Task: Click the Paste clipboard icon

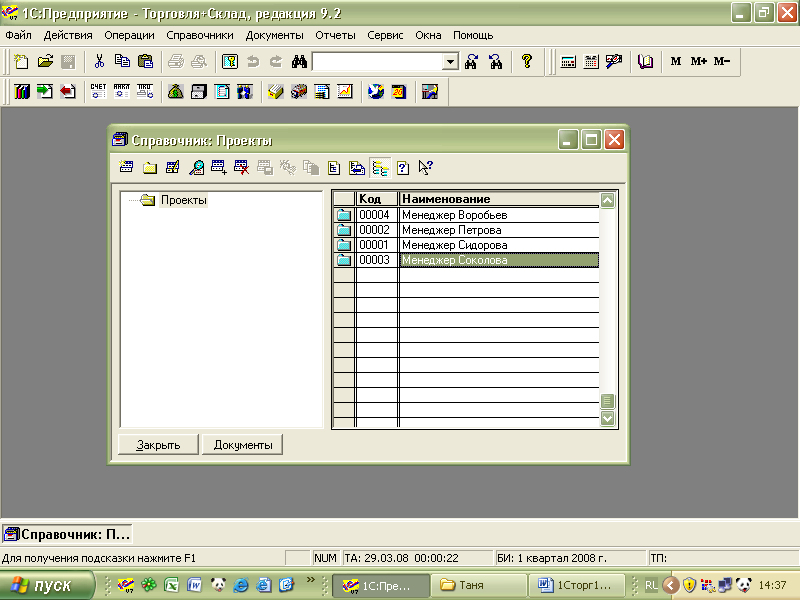Action: pos(145,62)
